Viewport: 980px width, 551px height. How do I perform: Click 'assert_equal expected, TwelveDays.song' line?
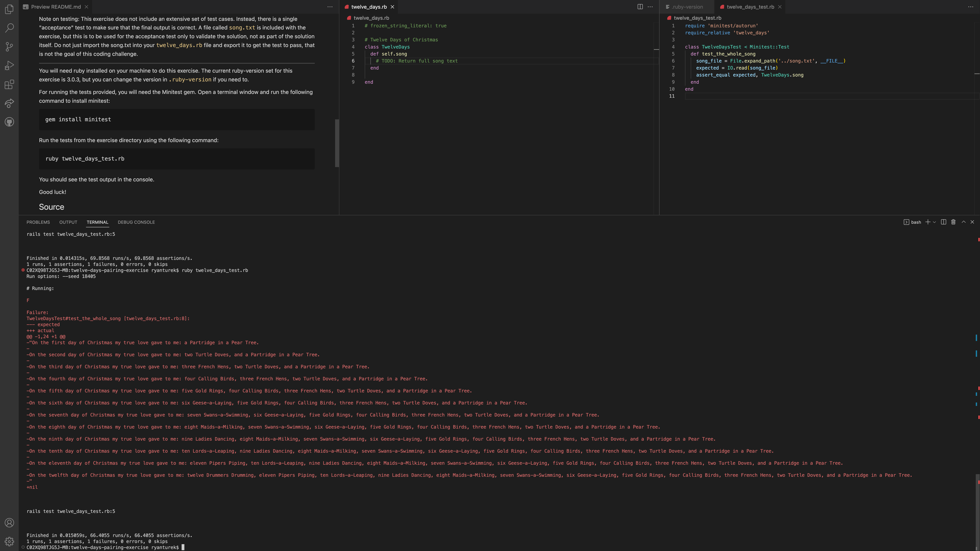pos(749,75)
